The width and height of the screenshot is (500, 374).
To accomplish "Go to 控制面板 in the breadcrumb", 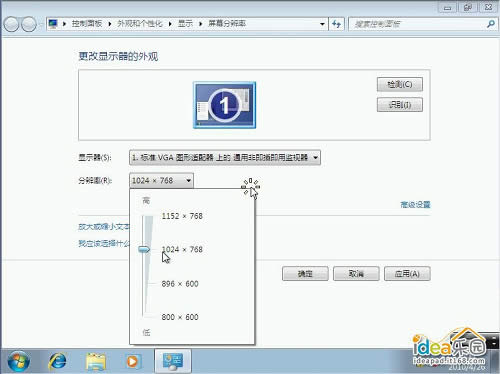I will pos(87,23).
